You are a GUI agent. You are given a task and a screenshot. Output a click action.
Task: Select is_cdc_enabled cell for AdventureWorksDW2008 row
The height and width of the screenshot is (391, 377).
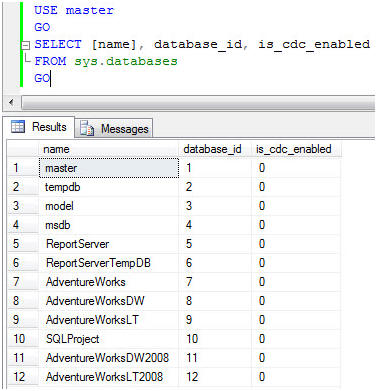coord(296,358)
